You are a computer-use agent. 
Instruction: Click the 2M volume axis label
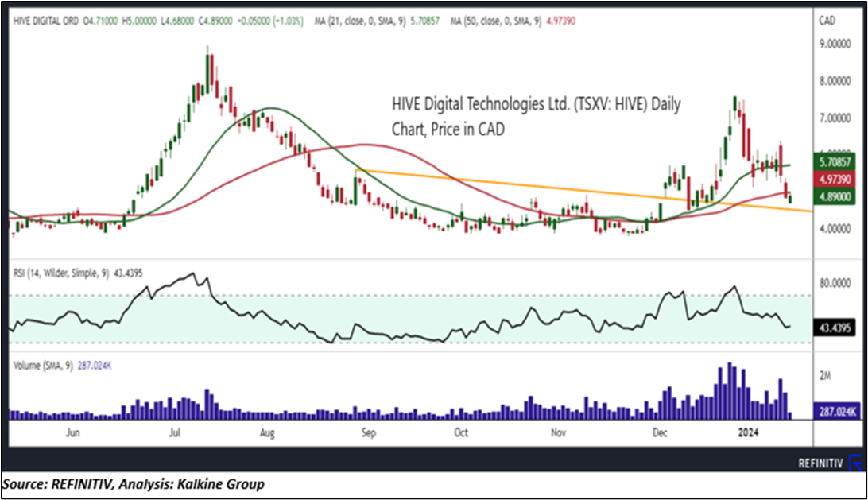coord(825,376)
